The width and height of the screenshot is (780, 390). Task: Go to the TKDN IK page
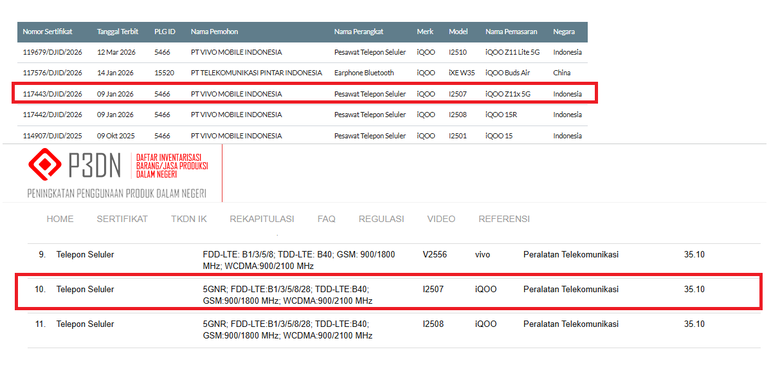(189, 219)
